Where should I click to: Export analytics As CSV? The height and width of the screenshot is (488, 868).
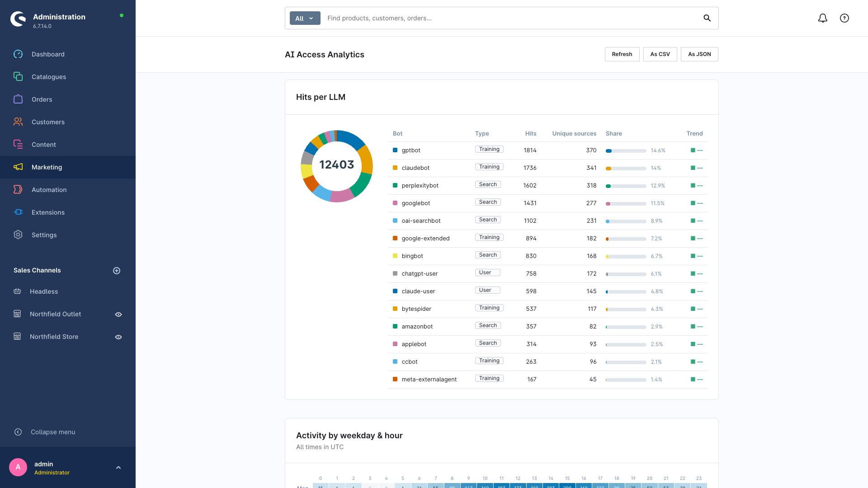[x=660, y=54]
